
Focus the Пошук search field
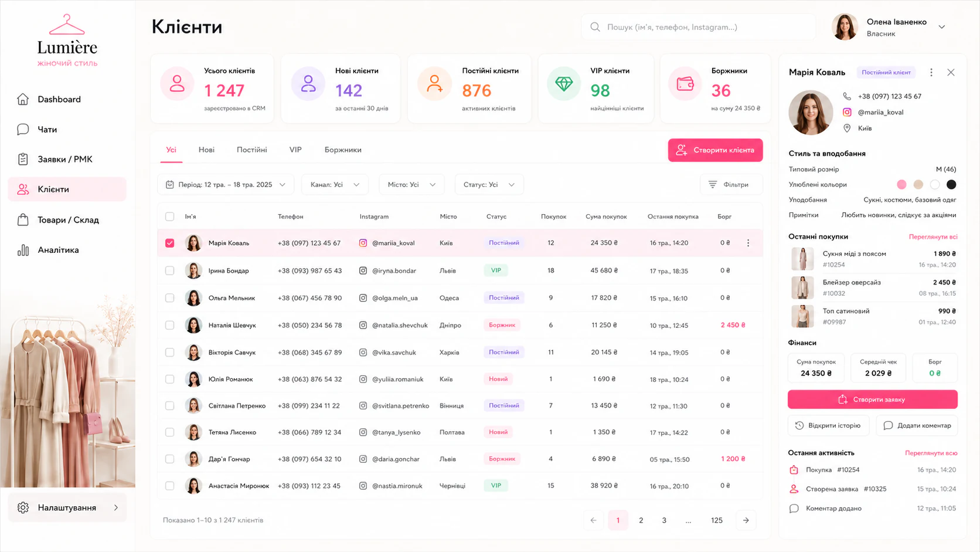pos(698,27)
